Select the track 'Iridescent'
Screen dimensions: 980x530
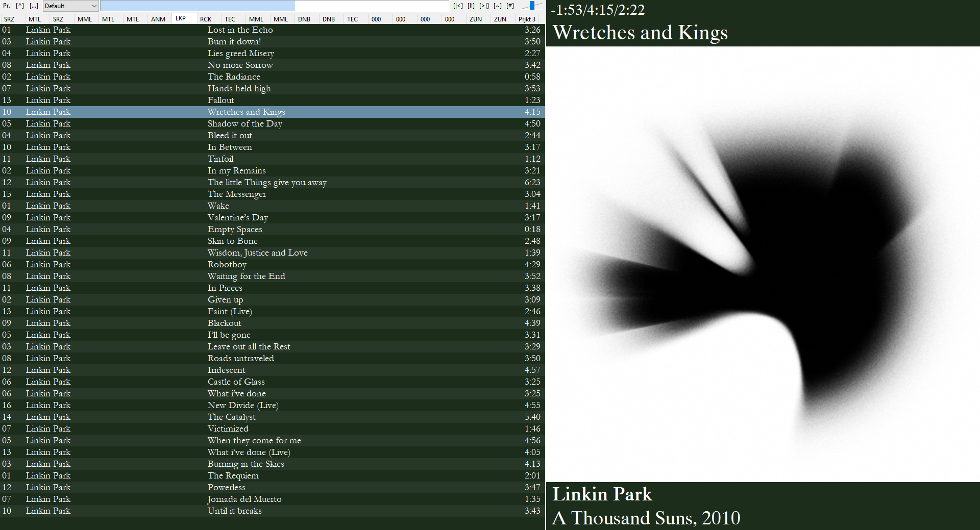tap(273, 370)
